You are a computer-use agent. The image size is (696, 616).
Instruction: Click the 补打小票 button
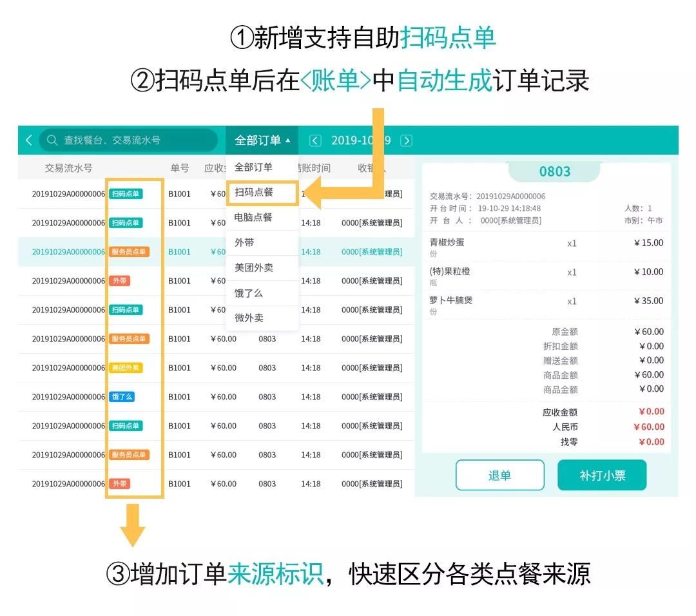[x=602, y=476]
